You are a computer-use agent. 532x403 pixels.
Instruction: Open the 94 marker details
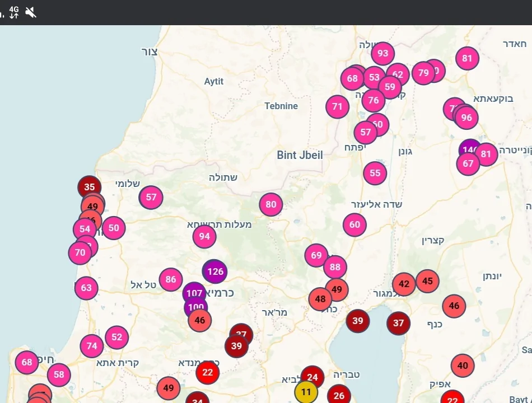204,237
